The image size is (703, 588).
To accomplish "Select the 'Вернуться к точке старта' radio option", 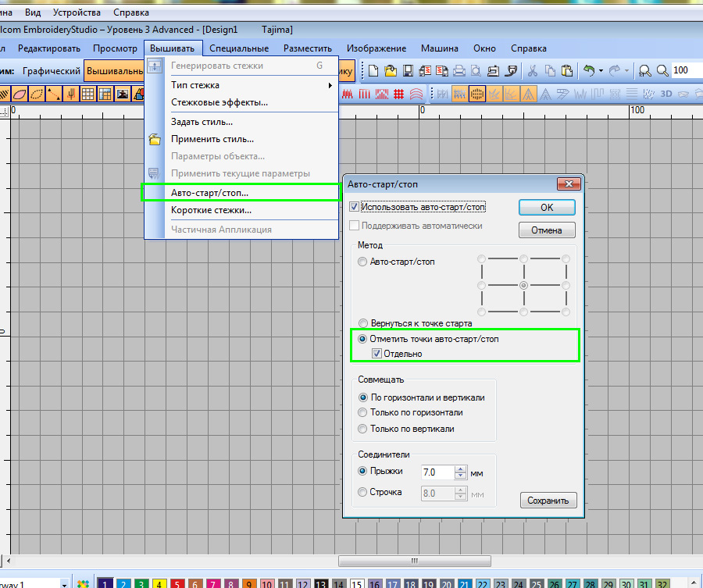I will coord(362,323).
